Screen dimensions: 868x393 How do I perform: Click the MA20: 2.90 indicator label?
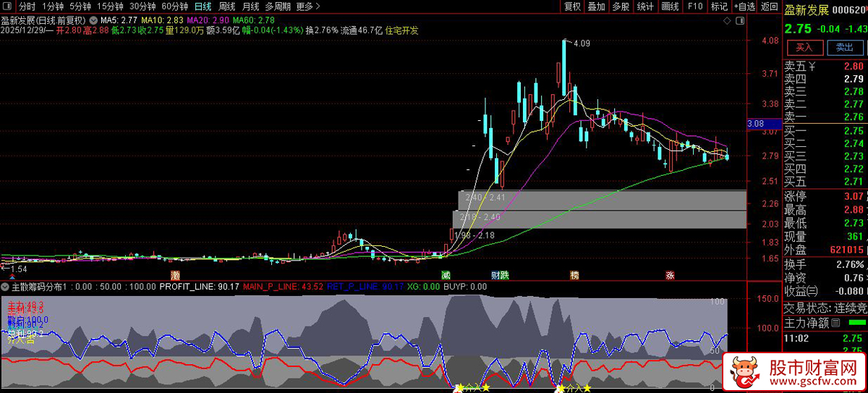pyautogui.click(x=208, y=20)
